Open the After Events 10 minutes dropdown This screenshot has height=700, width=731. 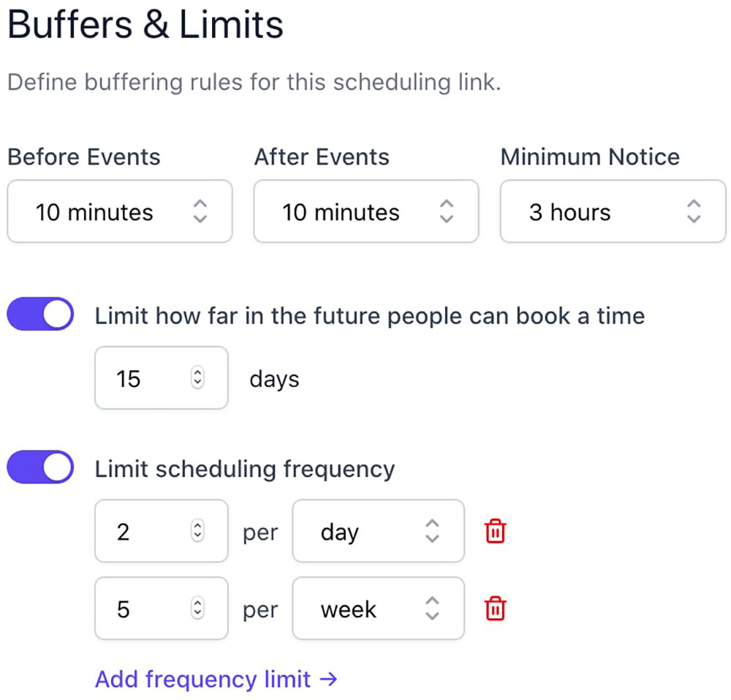351,212
